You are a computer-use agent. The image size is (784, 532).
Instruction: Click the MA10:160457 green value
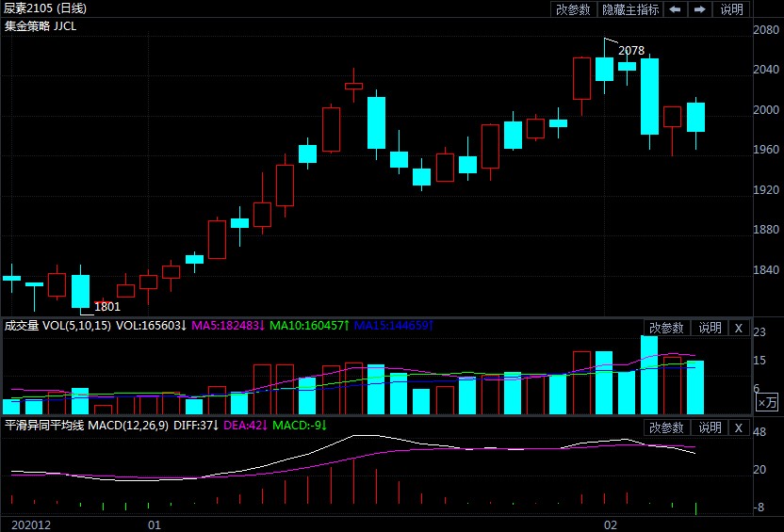click(x=309, y=326)
